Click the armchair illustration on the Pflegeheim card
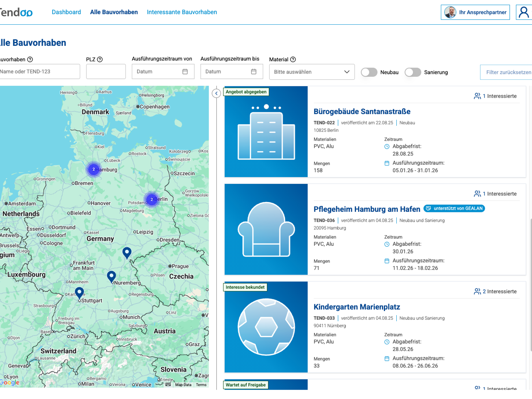The height and width of the screenshot is (399, 532). (266, 229)
